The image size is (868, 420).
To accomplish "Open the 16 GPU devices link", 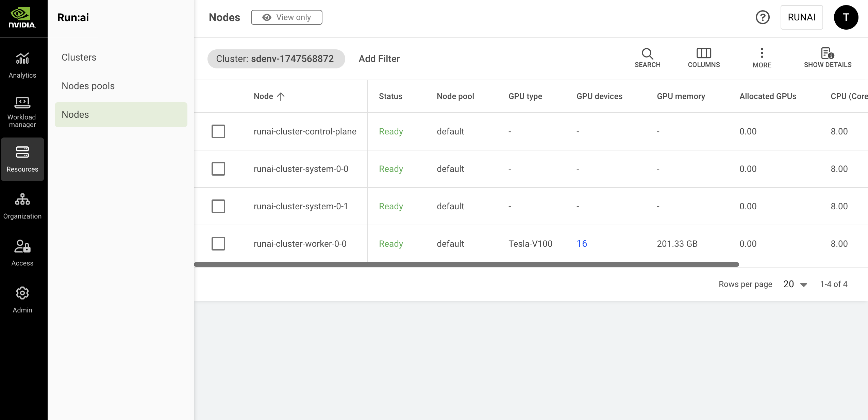I will 582,244.
